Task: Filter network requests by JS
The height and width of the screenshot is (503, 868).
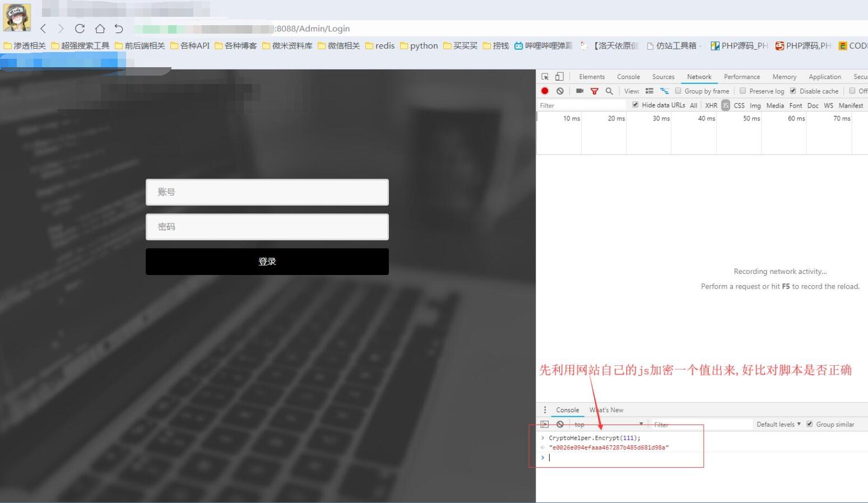Action: point(726,105)
